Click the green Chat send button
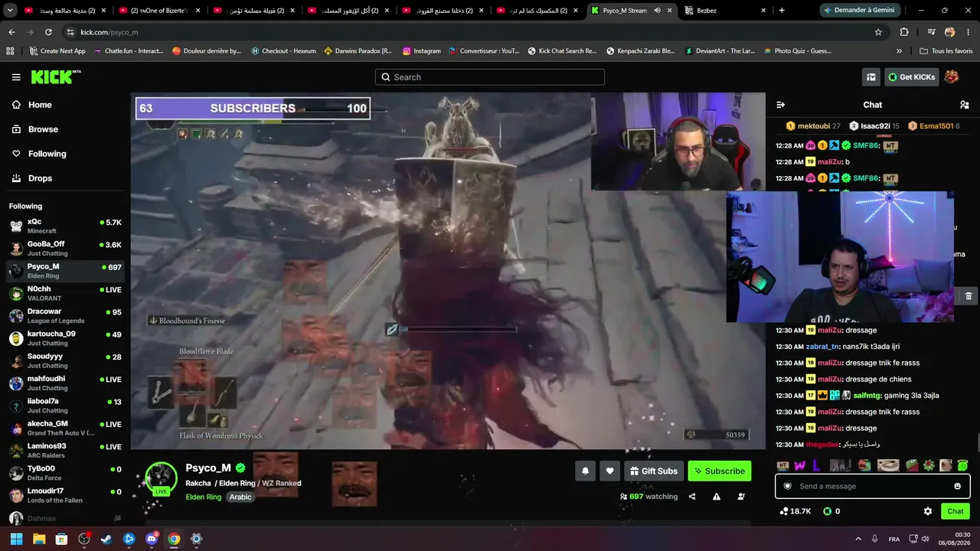The height and width of the screenshot is (551, 980). 955,511
